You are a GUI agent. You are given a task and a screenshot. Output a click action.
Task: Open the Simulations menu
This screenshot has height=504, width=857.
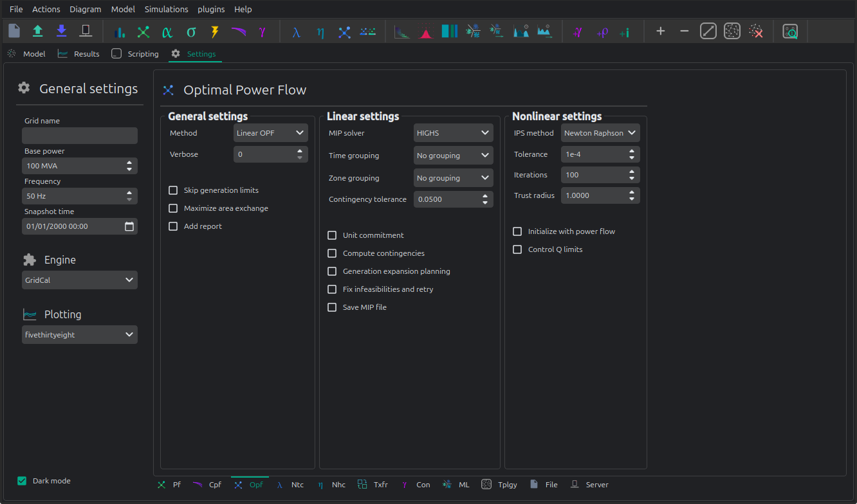coord(166,9)
